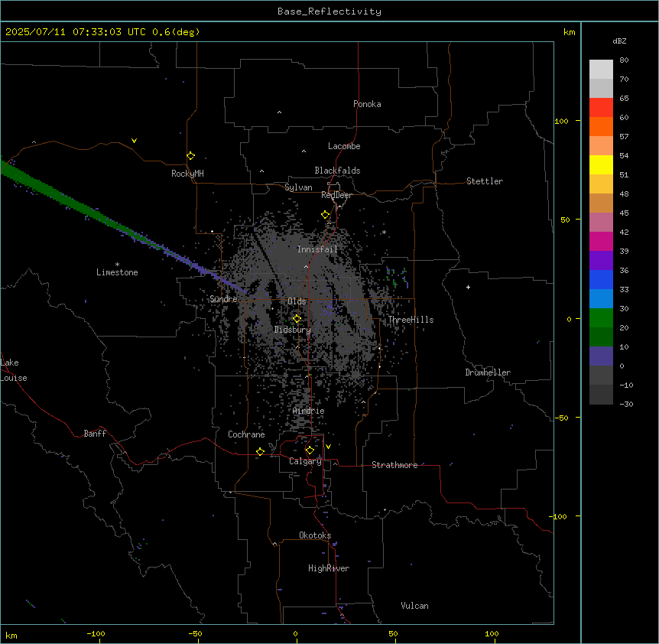The height and width of the screenshot is (644, 659).
Task: Click the Sylvan label
Action: (x=298, y=187)
